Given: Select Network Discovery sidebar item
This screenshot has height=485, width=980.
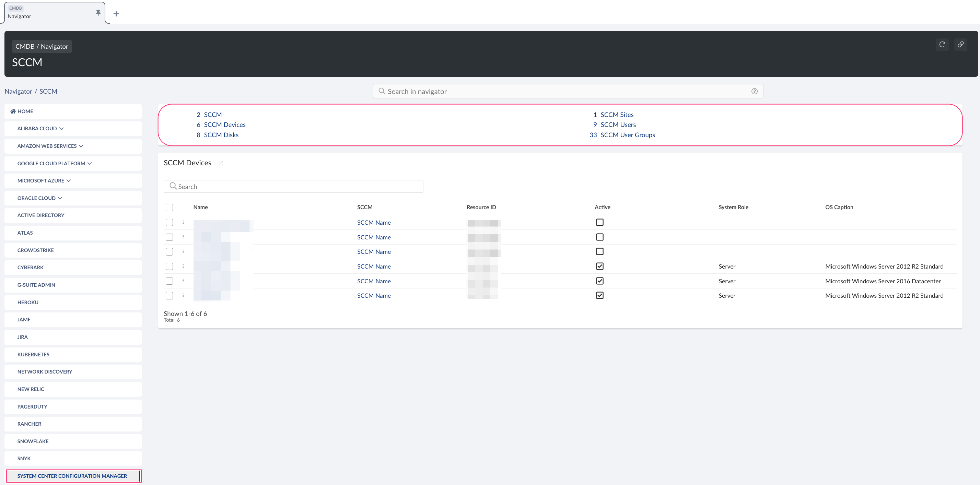Looking at the screenshot, I should pos(73,372).
